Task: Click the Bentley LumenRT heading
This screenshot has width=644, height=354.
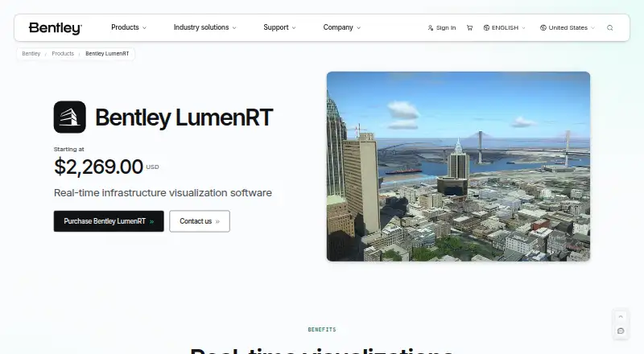Action: pyautogui.click(x=184, y=117)
